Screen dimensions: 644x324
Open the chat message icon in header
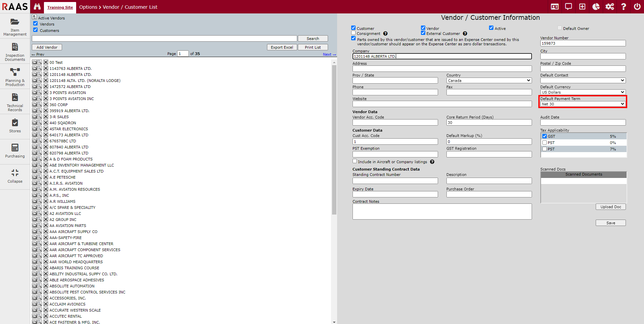(568, 7)
